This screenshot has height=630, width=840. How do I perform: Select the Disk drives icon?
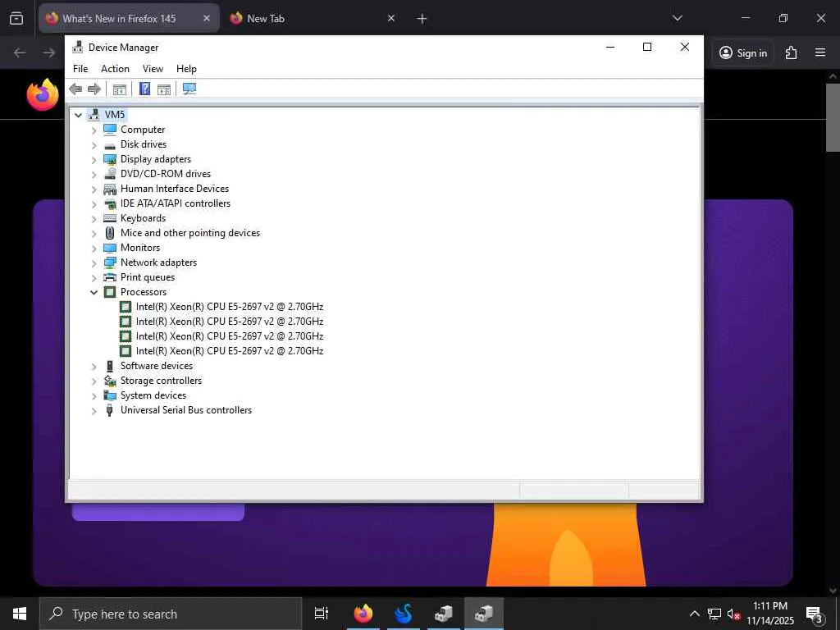(110, 144)
